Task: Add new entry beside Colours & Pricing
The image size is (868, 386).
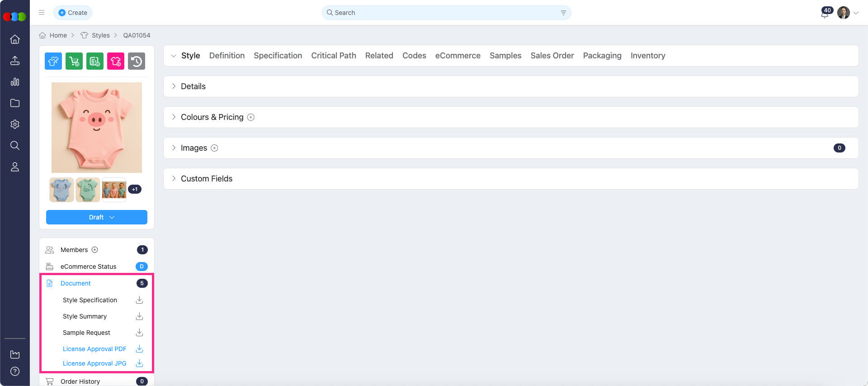Action: [251, 117]
